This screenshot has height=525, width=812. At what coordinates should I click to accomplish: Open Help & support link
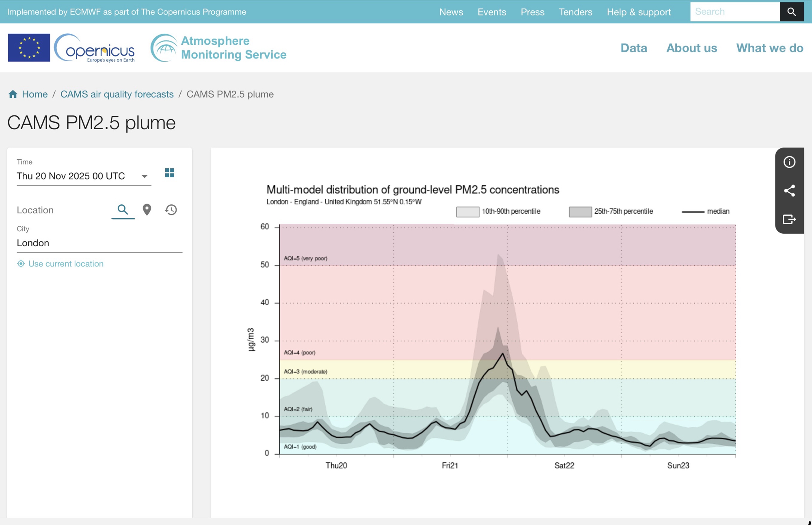tap(639, 12)
